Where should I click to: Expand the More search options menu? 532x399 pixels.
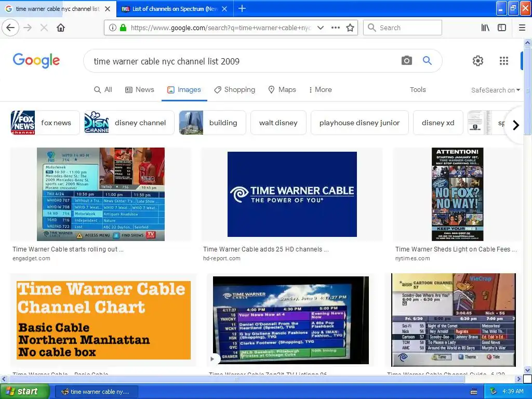pyautogui.click(x=320, y=89)
